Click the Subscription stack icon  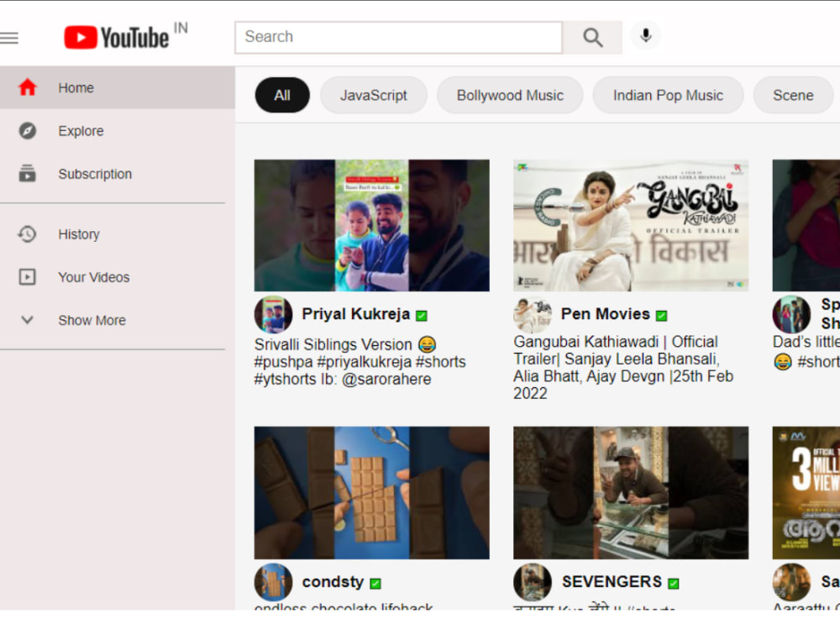[x=28, y=174]
